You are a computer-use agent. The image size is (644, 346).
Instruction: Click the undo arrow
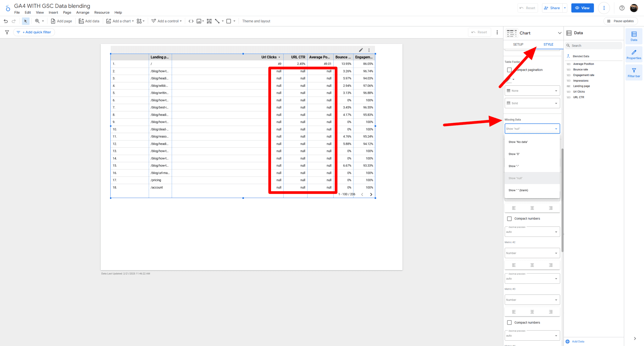tap(6, 21)
